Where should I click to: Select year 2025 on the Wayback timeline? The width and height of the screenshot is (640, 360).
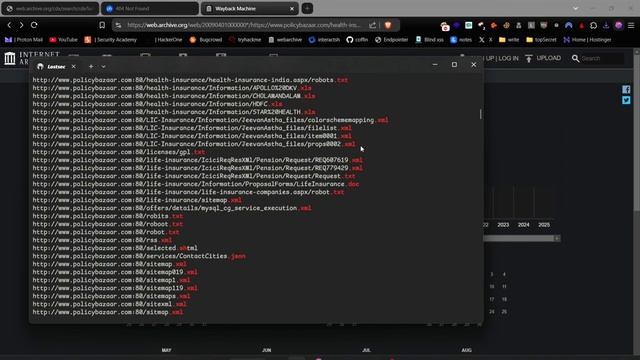pos(544,225)
